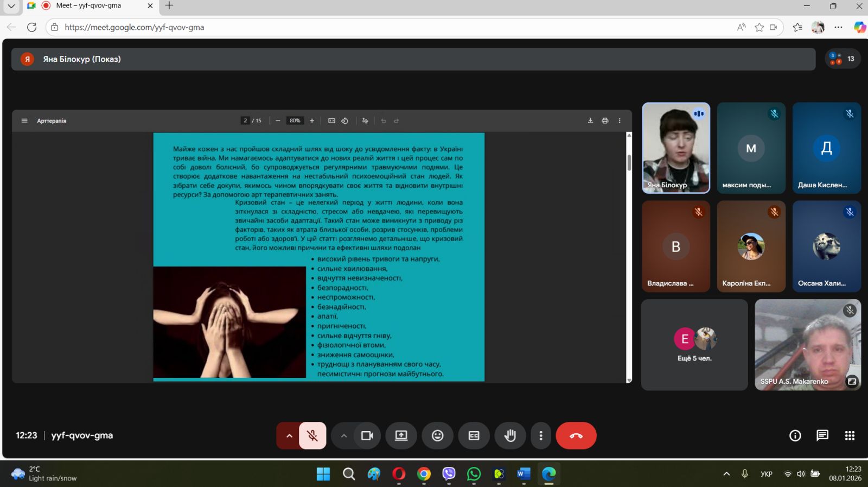Open the activities grid icon

click(x=850, y=435)
